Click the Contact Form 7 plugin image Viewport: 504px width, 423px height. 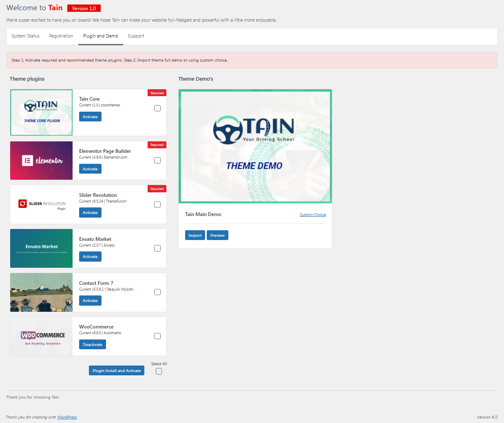[x=41, y=292]
